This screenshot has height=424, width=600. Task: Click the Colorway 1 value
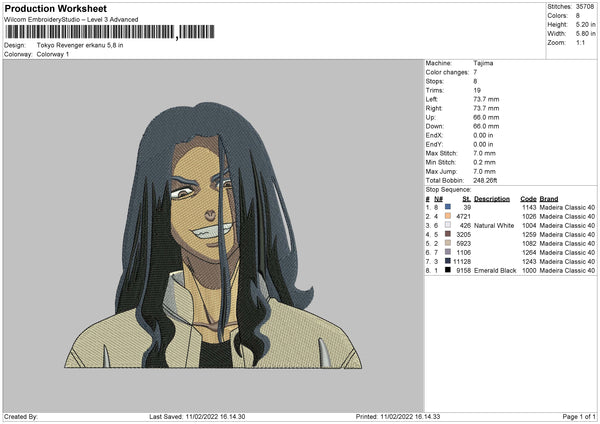(53, 54)
